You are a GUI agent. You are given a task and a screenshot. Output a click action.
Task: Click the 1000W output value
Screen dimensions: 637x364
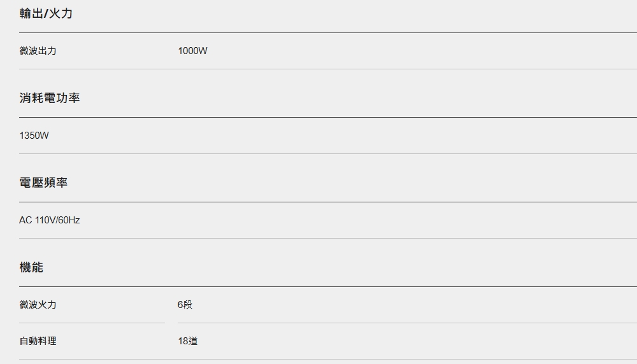click(192, 51)
